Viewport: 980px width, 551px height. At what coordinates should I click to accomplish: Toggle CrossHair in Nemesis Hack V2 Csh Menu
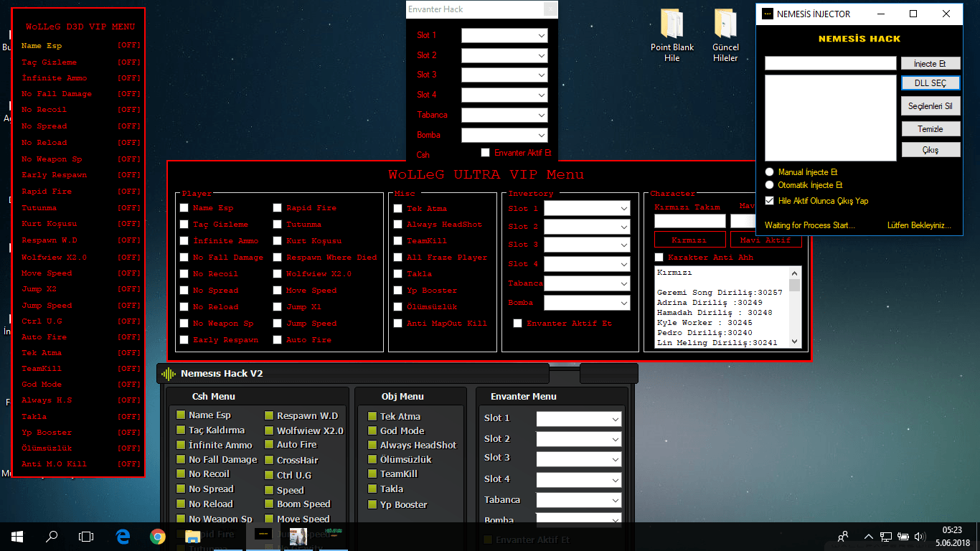coord(270,460)
